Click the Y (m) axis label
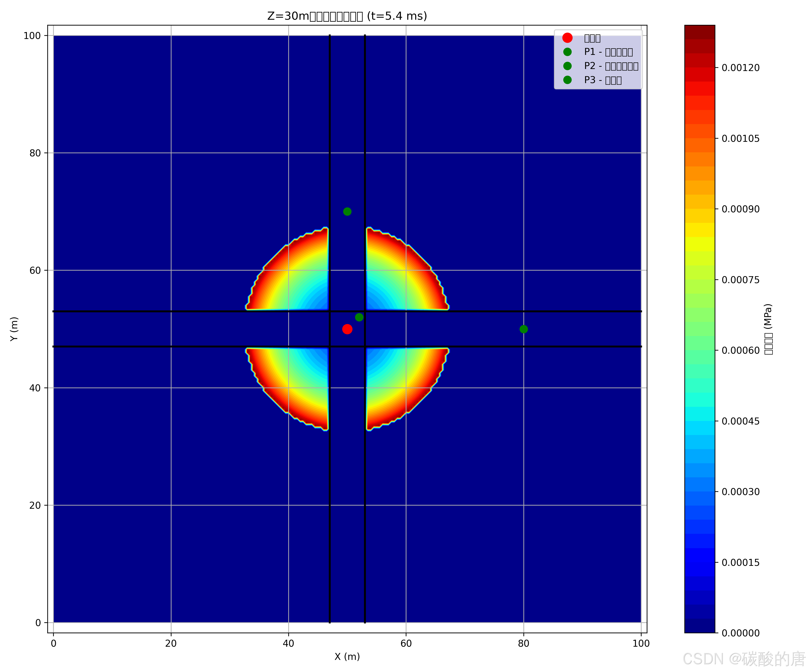Image resolution: width=807 pixels, height=672 pixels. (x=14, y=329)
